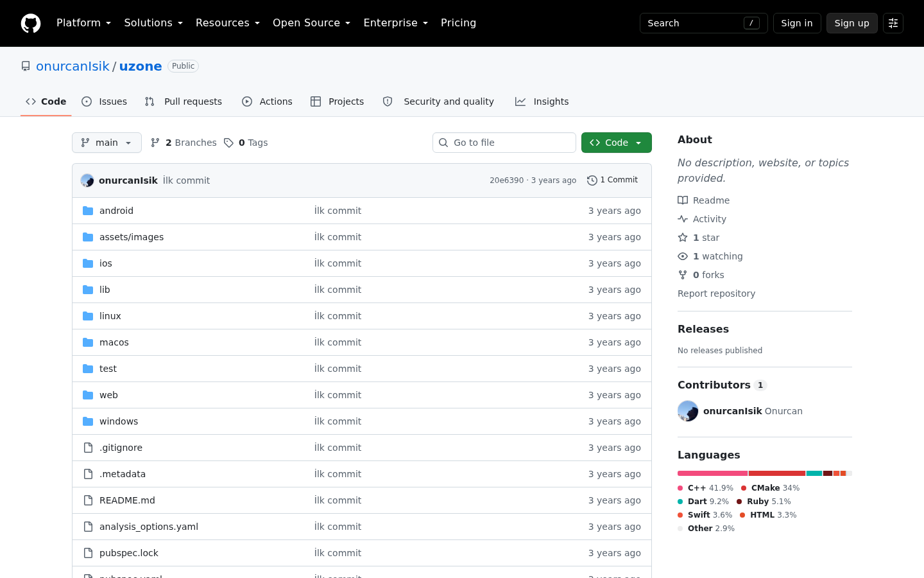This screenshot has height=578, width=924.
Task: Click the C++ segment of the language bar
Action: pos(712,473)
